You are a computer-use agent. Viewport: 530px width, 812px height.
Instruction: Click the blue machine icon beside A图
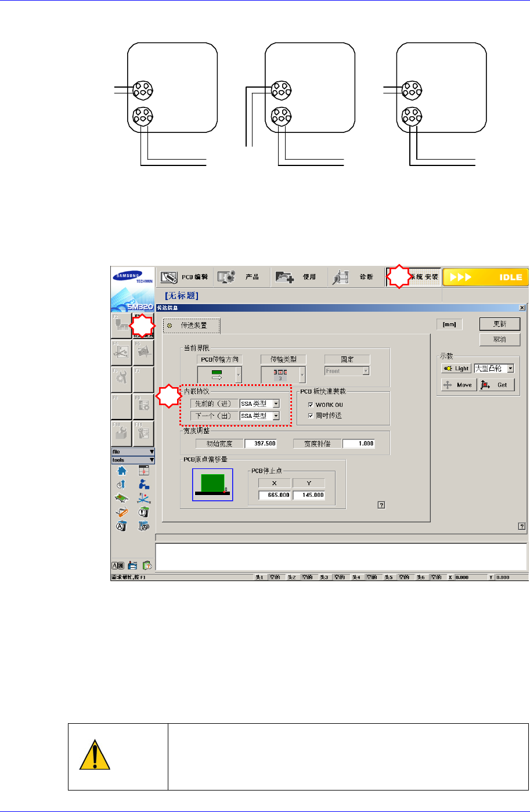(x=133, y=565)
